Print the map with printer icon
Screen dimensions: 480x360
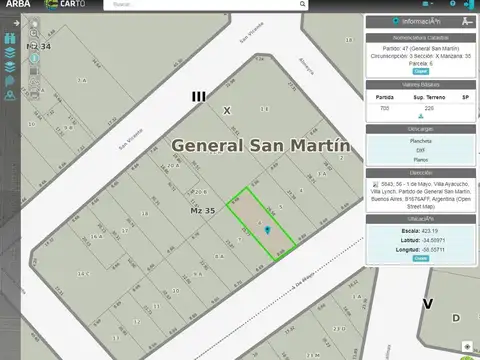coord(34,95)
